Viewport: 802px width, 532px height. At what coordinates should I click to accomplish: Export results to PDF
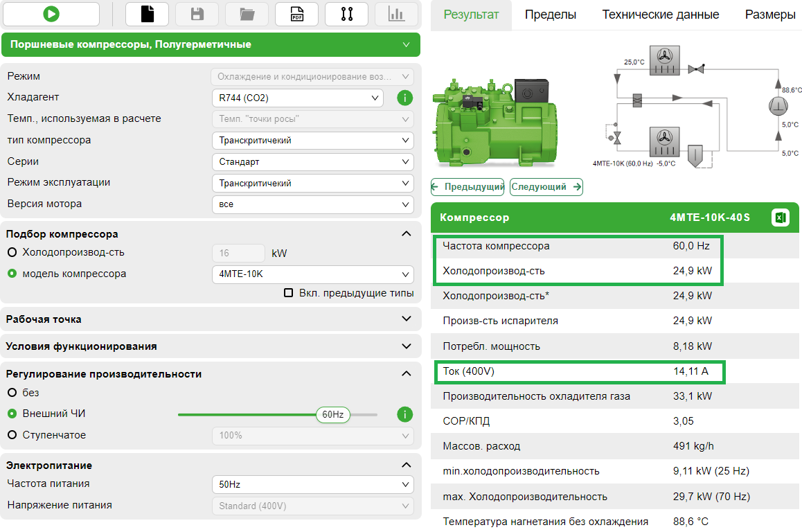point(296,13)
